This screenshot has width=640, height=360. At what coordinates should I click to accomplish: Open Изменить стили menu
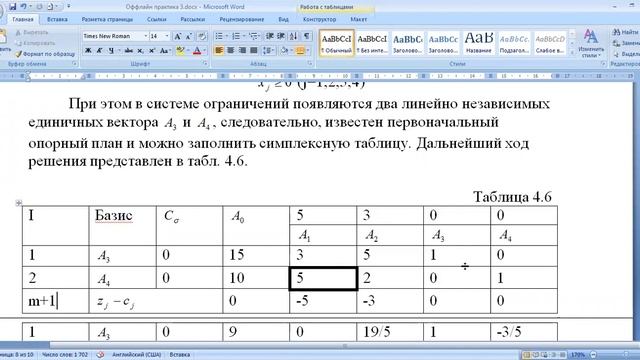click(x=591, y=44)
